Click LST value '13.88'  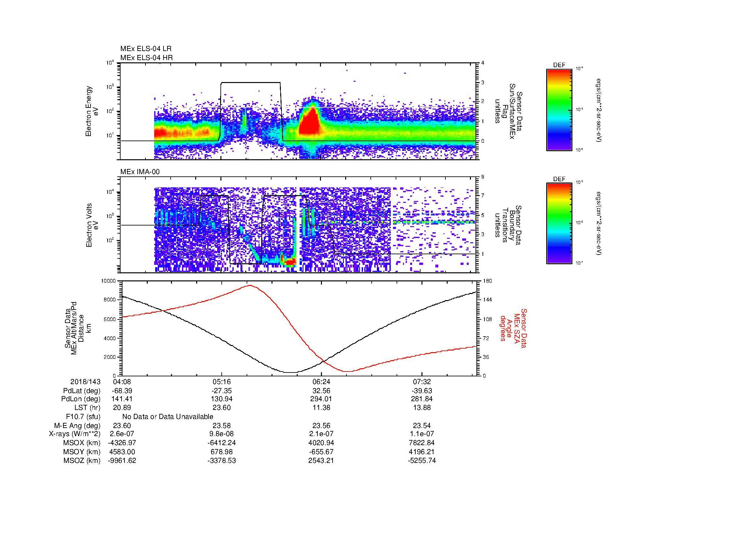[422, 408]
